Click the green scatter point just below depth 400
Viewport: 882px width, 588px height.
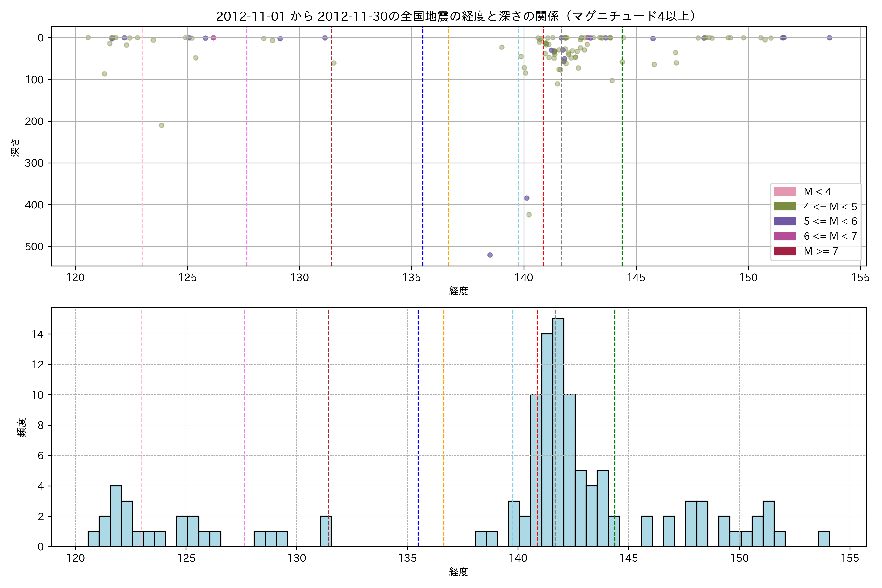(x=529, y=215)
